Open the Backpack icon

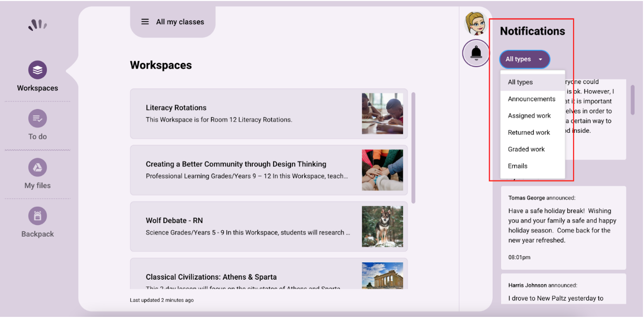pyautogui.click(x=37, y=216)
